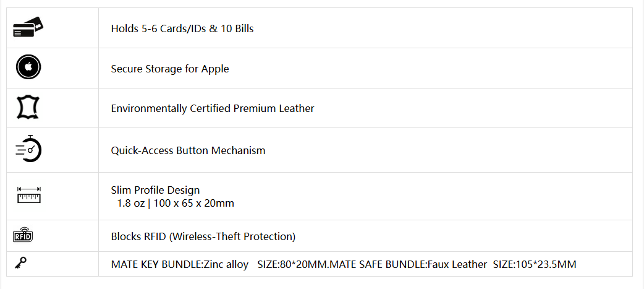This screenshot has height=289, width=644.
Task: Click the leather hide icon
Action: (28, 108)
